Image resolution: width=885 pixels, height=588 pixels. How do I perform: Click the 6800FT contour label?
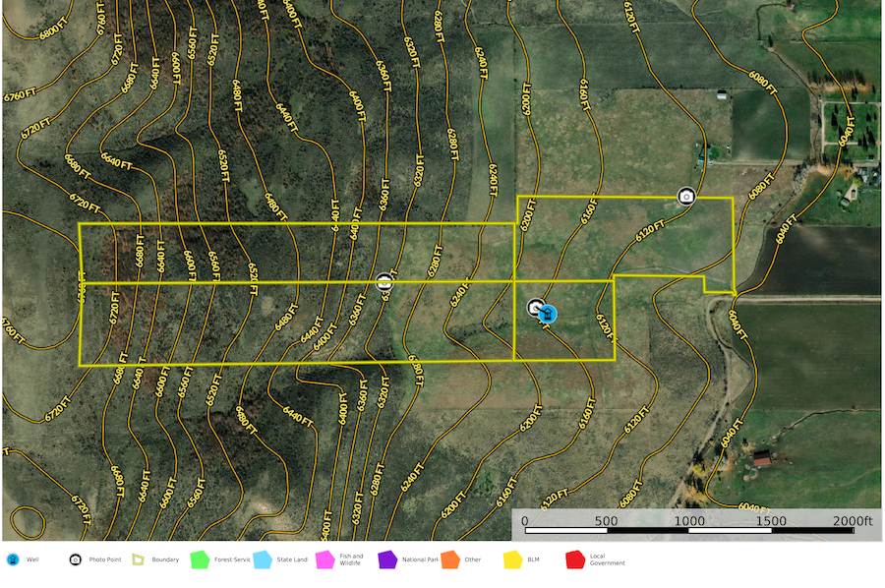coord(54,29)
